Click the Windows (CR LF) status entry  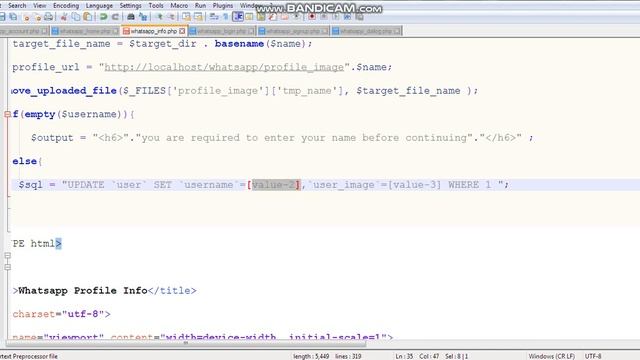(551, 356)
